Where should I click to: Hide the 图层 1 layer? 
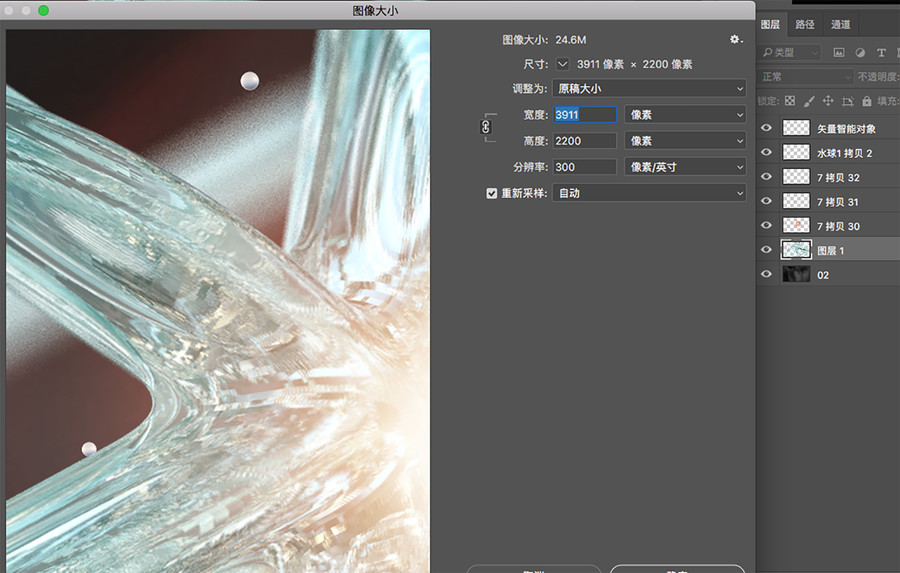coord(766,250)
